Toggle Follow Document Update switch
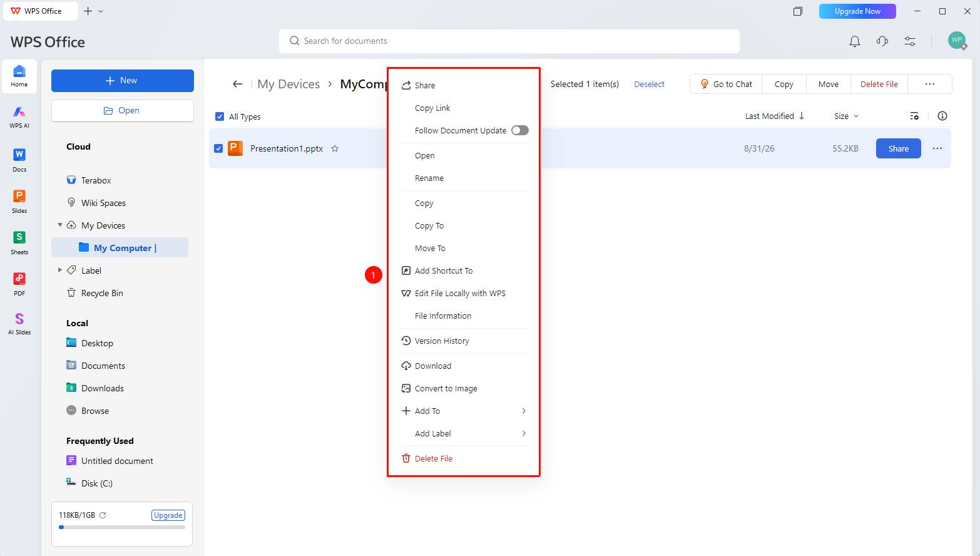 (x=520, y=130)
